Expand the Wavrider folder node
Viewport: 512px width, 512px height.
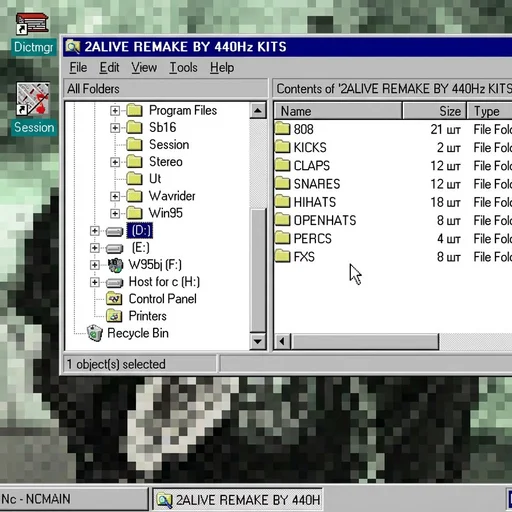pos(115,196)
